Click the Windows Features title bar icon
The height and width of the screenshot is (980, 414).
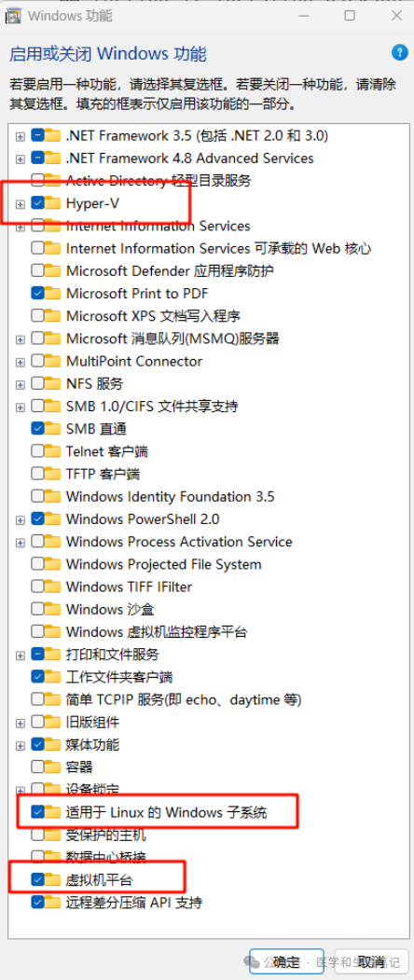(13, 15)
